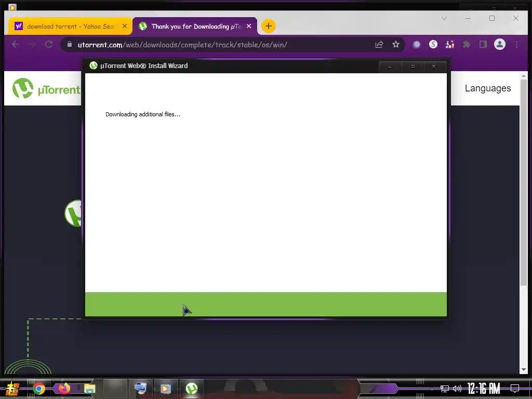Image resolution: width=532 pixels, height=399 pixels.
Task: Click the Downloading additional files text
Action: click(x=143, y=114)
